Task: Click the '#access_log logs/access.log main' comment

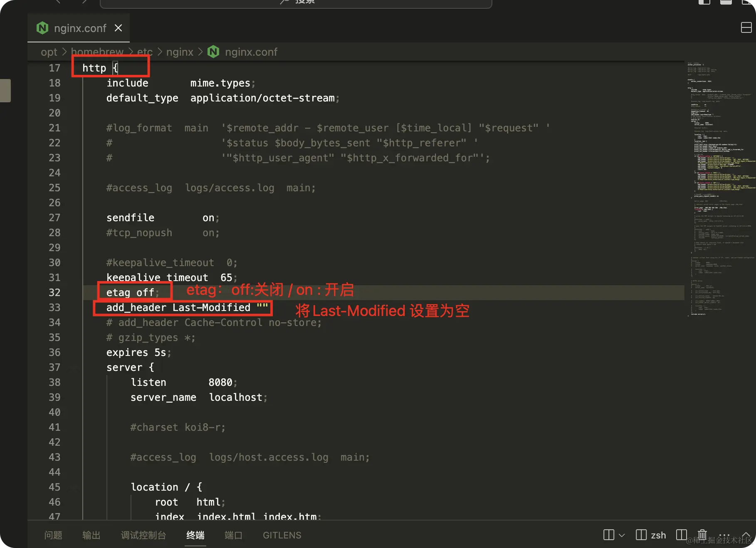Action: (x=211, y=188)
